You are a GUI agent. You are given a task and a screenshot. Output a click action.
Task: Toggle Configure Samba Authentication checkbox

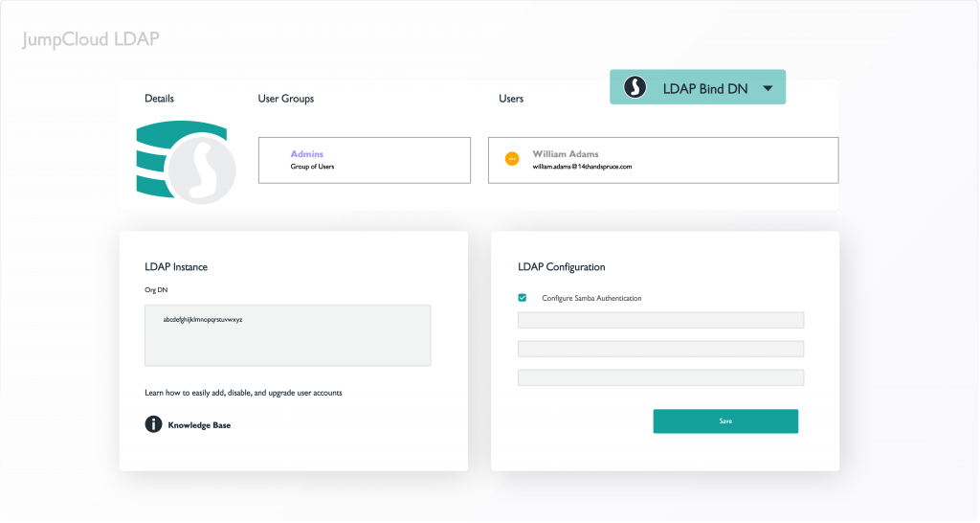pos(523,298)
